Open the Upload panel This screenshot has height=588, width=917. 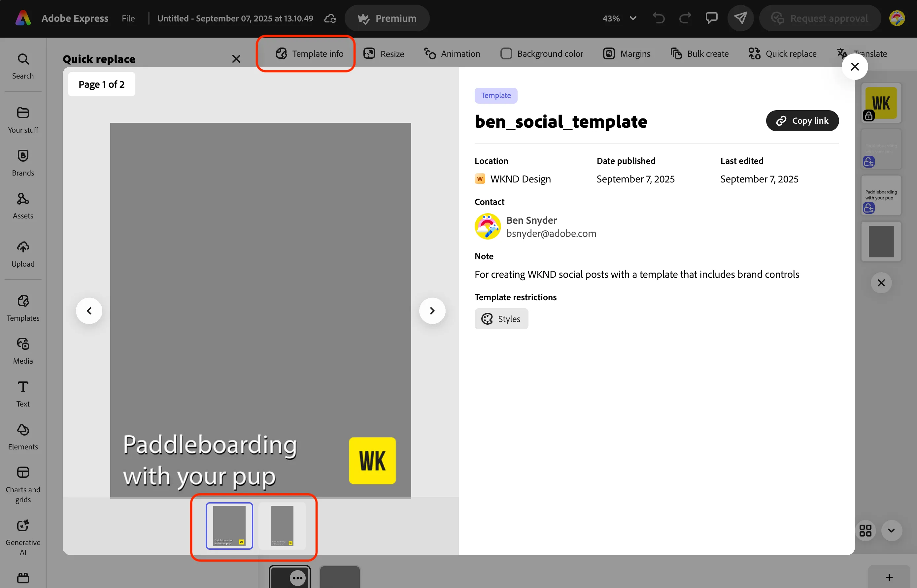[23, 254]
